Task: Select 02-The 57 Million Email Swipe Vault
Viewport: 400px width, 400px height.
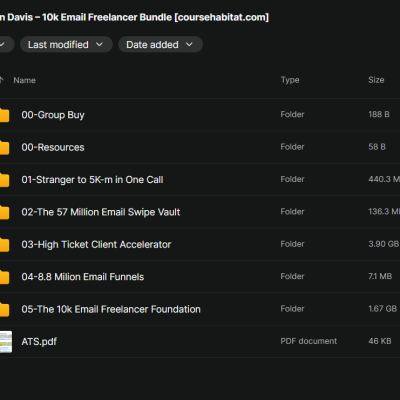Action: pos(101,212)
